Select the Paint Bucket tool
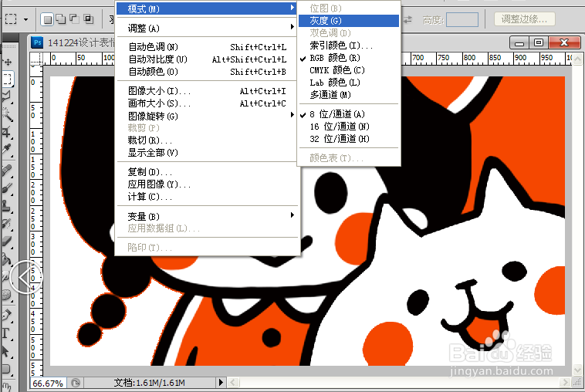The width and height of the screenshot is (585, 392). coord(7,259)
